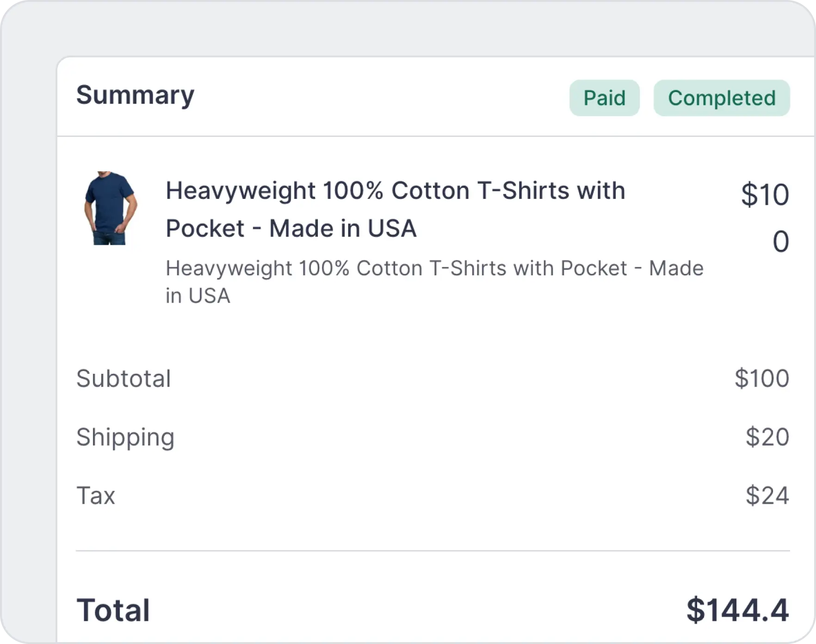816x644 pixels.
Task: Click the Paid status badge
Action: (604, 98)
